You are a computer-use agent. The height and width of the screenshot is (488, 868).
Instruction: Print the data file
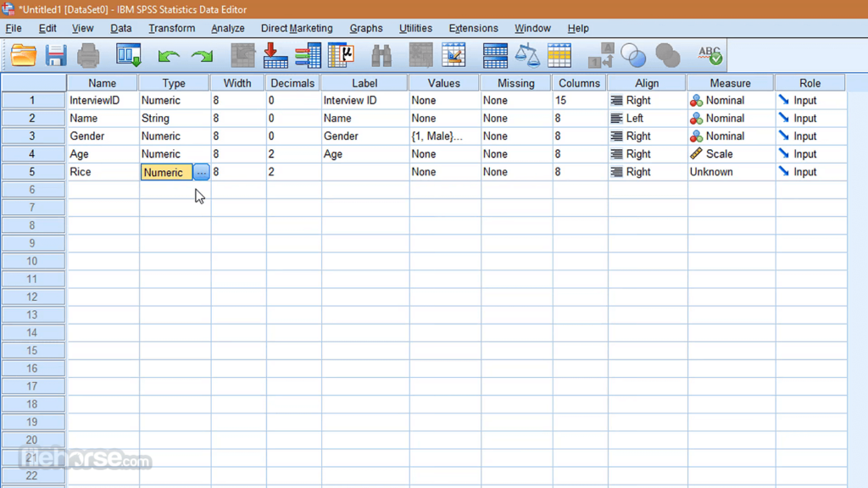[x=89, y=55]
